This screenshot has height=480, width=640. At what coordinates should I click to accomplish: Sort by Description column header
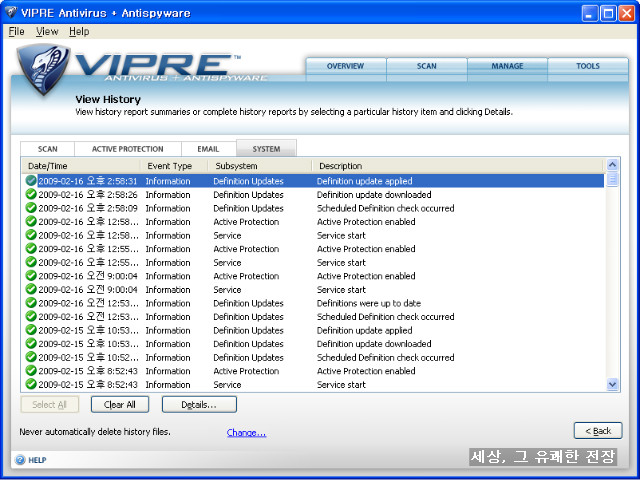(458, 166)
